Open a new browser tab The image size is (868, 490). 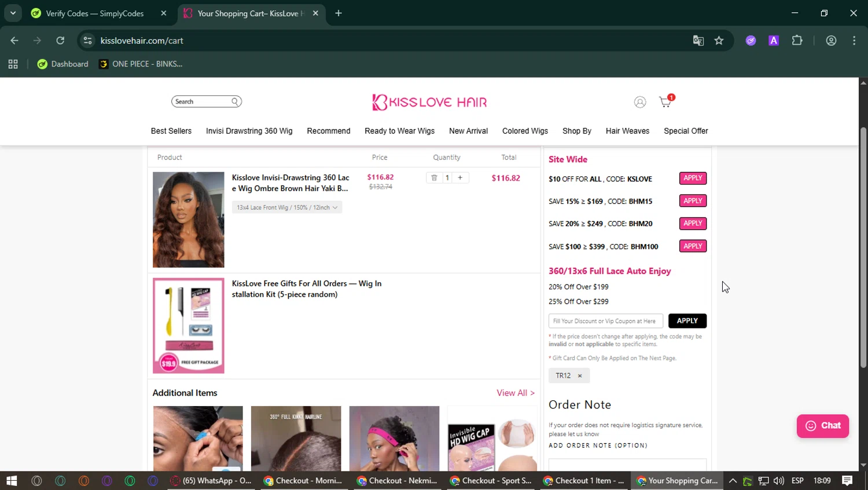tap(339, 13)
